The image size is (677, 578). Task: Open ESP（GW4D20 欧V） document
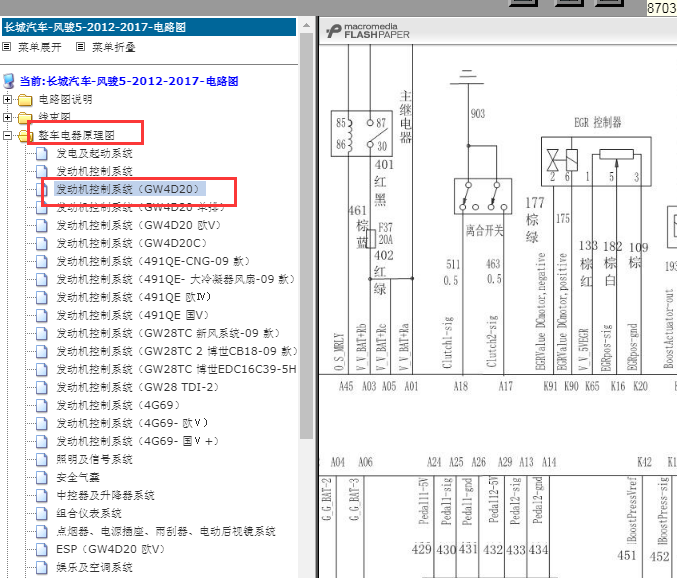[111, 549]
